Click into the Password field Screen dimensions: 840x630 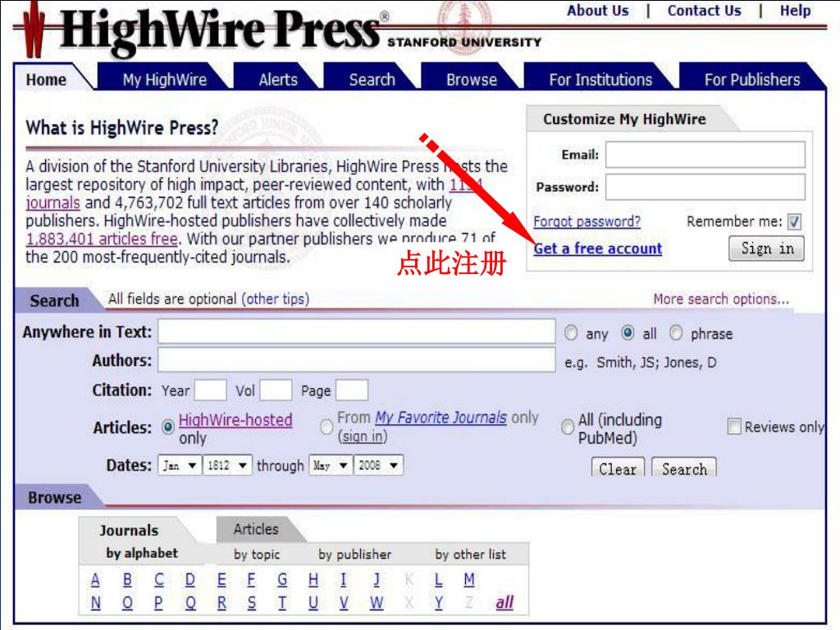click(x=705, y=187)
